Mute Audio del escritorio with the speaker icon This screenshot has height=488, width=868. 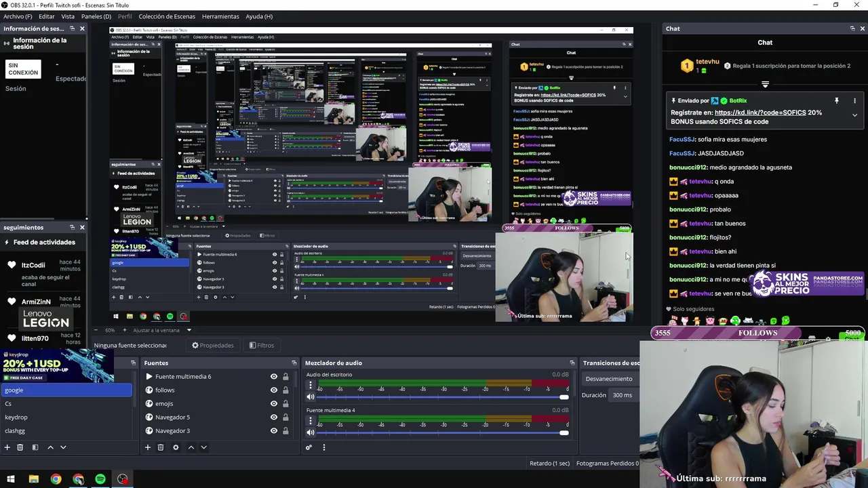coord(311,397)
